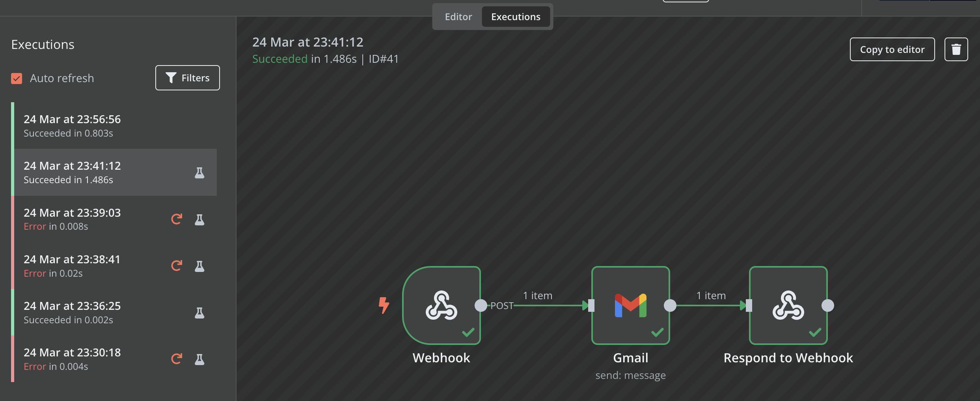Retry the 23:39:03 failed execution
This screenshot has height=401, width=980.
[x=177, y=219]
